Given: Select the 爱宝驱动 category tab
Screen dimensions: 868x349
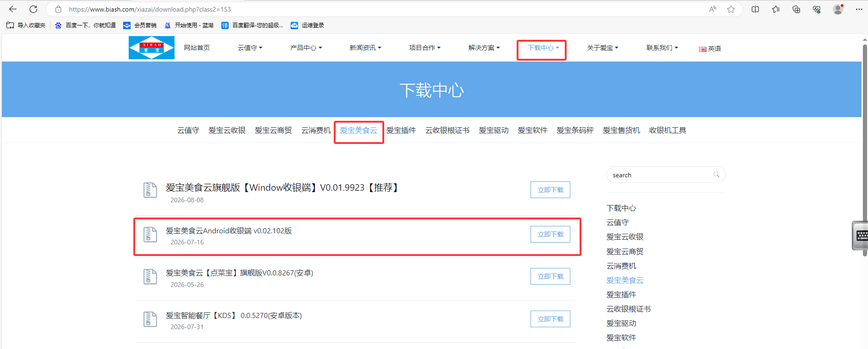Looking at the screenshot, I should click(493, 131).
